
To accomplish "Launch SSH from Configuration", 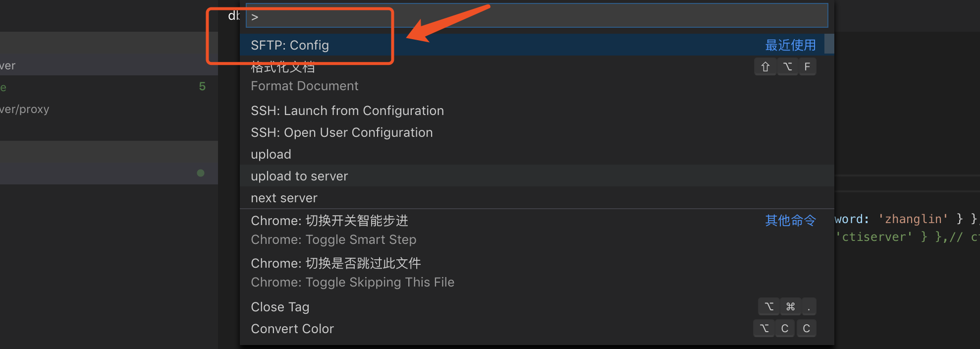I will tap(347, 110).
